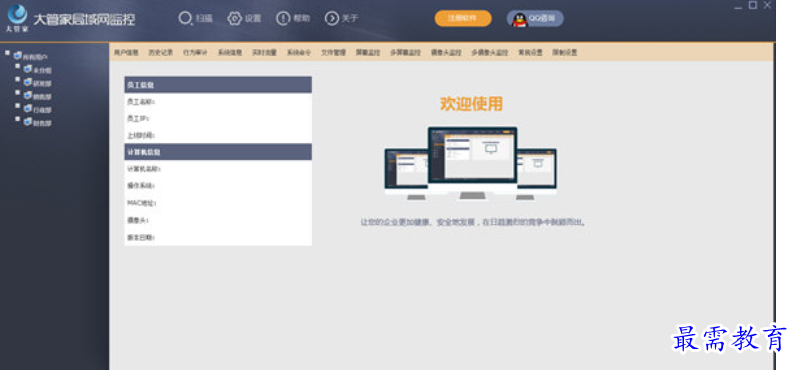
Task: Click the 上线时间 field label
Action: [140, 135]
